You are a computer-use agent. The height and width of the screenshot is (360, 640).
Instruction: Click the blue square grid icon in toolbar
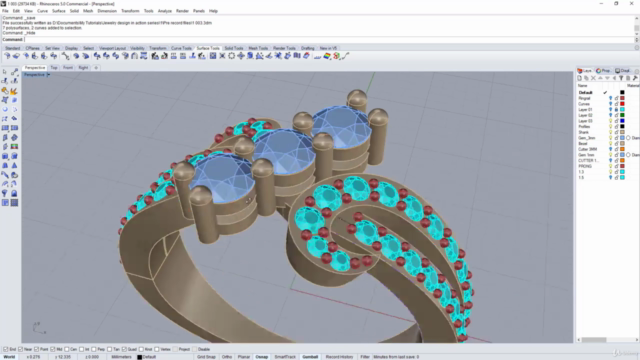(213, 56)
